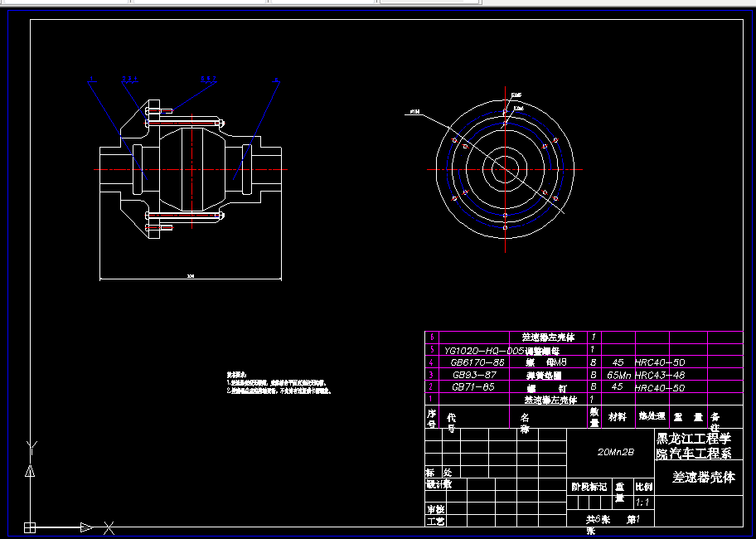Select the 比例 label in title block
Screen dimensions: 756x539
coord(643,487)
